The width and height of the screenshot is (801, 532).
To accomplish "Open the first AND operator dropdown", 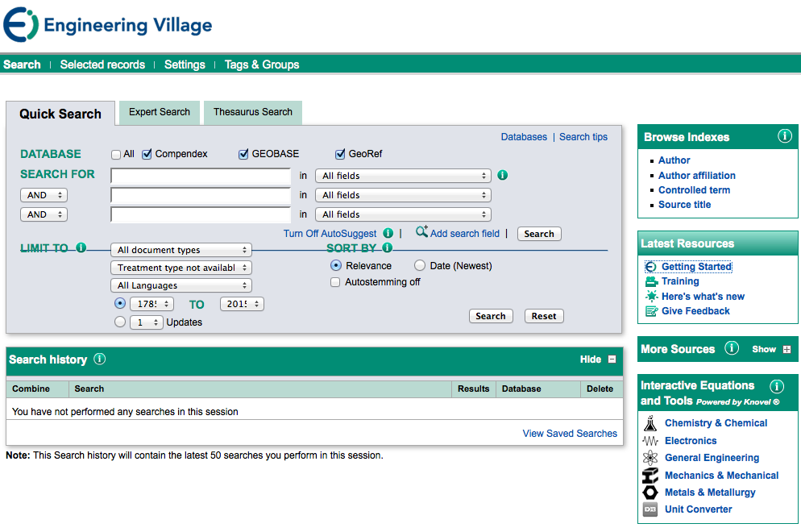I will pos(44,195).
